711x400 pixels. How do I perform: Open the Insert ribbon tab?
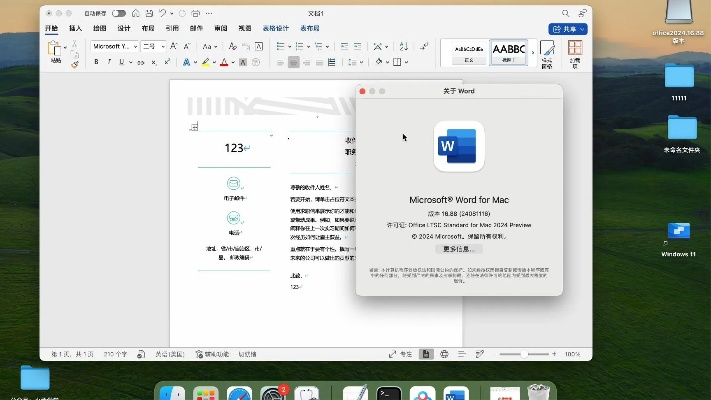coord(75,29)
